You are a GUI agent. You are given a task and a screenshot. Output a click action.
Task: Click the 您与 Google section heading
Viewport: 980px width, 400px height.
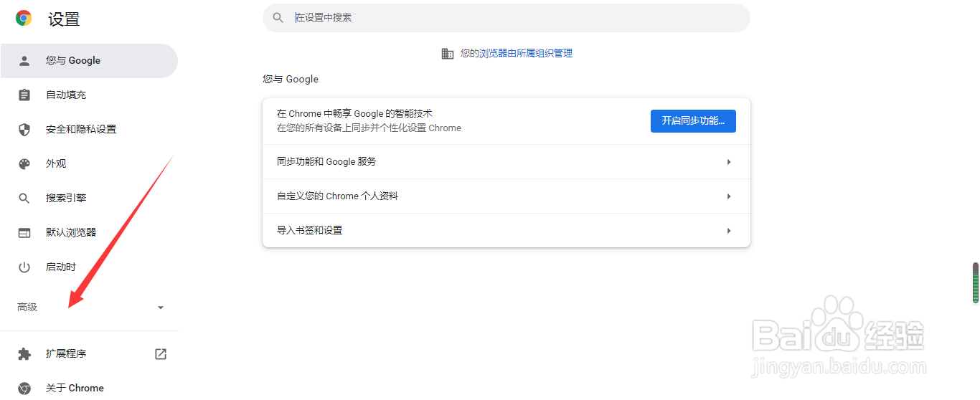pyautogui.click(x=291, y=80)
